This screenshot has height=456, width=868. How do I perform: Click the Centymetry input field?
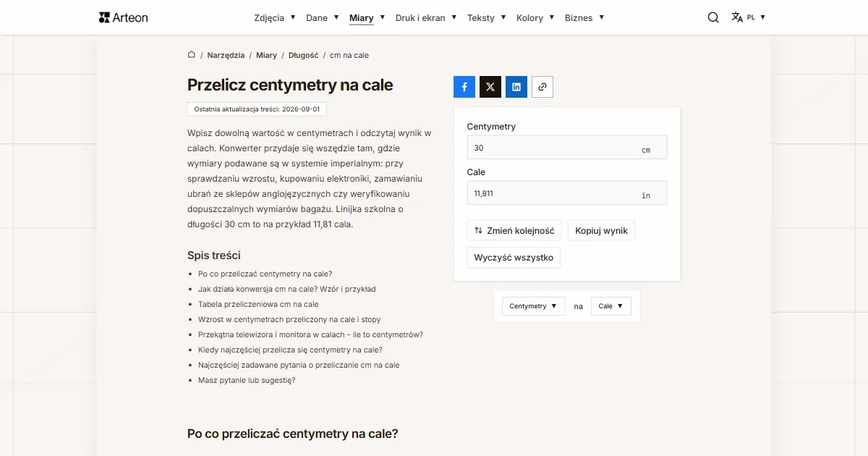click(x=567, y=148)
